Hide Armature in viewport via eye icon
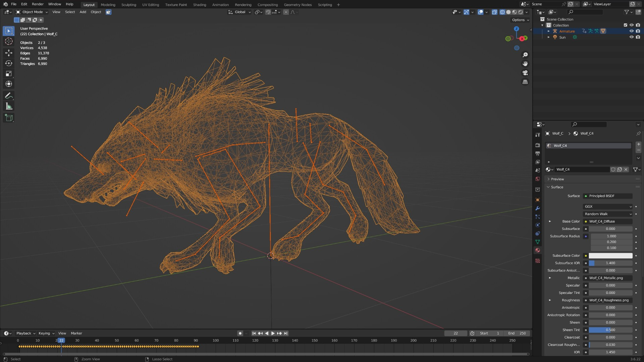 (631, 31)
